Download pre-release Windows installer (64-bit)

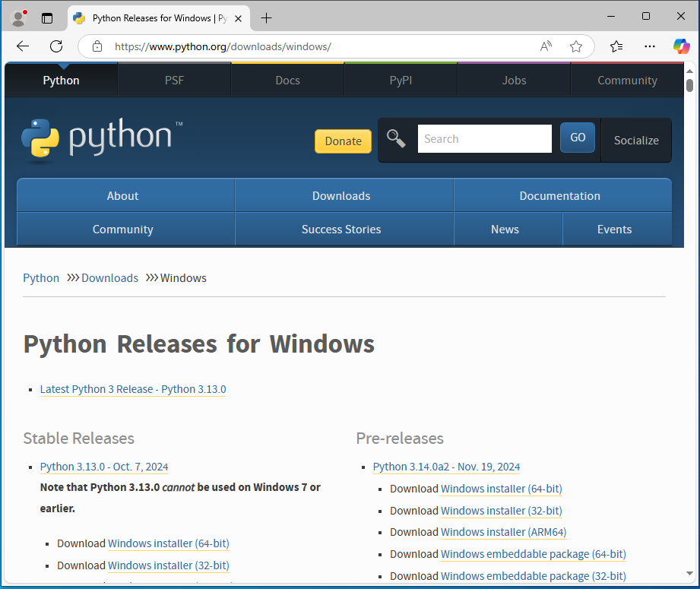pyautogui.click(x=502, y=489)
